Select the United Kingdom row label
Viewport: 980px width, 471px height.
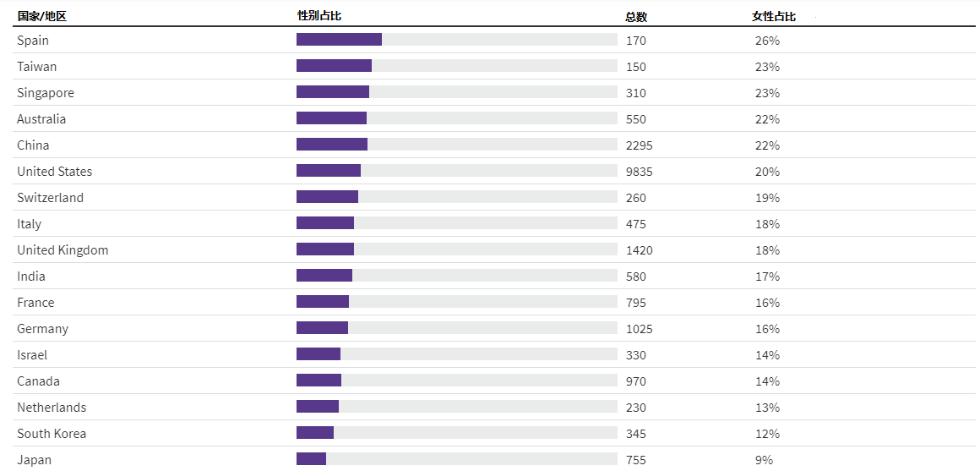[x=63, y=250]
